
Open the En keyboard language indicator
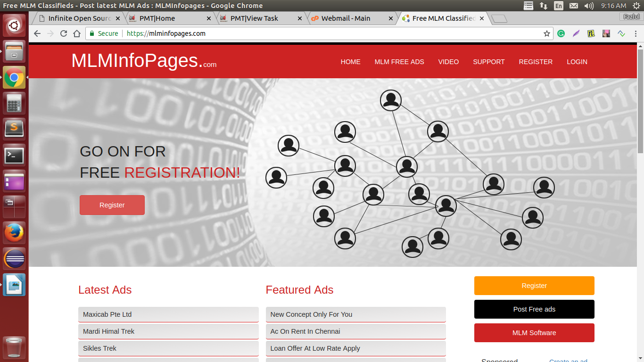click(559, 6)
